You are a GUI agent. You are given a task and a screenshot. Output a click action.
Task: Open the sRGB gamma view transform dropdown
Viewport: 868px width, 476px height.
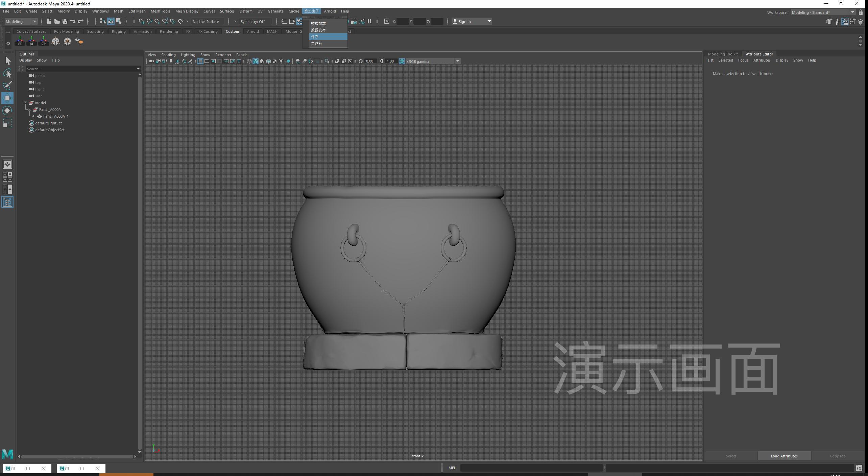pos(433,61)
